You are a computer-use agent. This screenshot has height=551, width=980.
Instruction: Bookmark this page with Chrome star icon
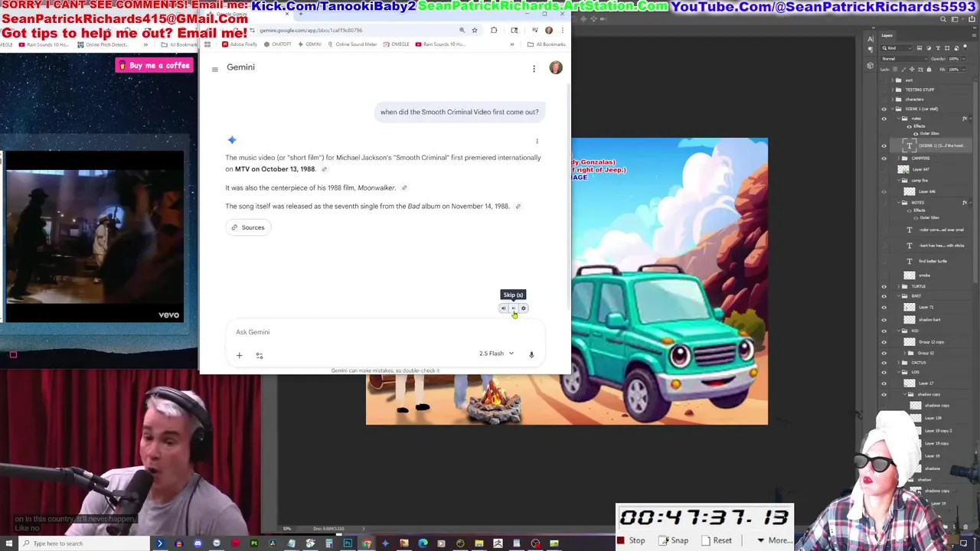(475, 30)
